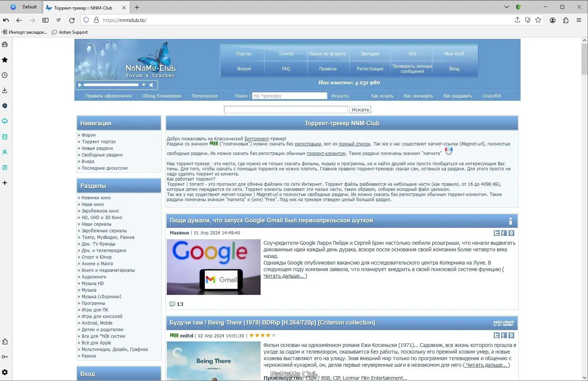Image resolution: width=588 pixels, height=381 pixels.
Task: Share the Being There post on Facebook
Action: tap(504, 335)
